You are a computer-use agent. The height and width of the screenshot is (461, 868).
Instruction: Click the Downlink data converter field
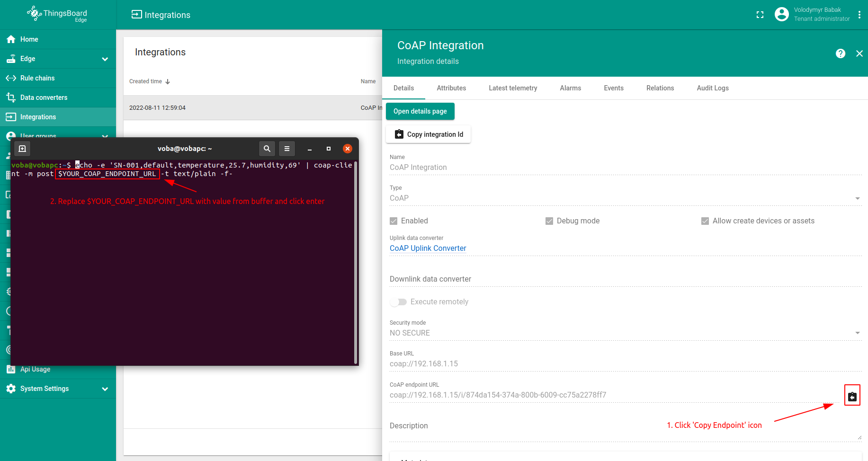(x=626, y=279)
